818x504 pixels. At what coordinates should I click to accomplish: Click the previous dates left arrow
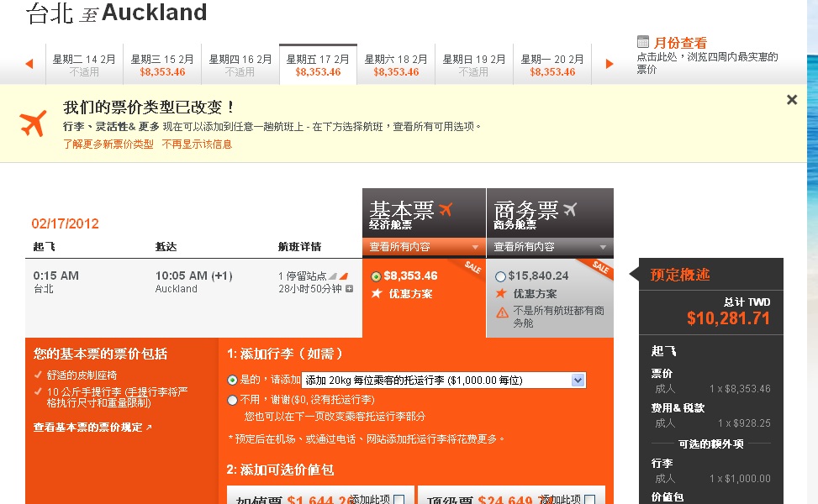pyautogui.click(x=29, y=64)
